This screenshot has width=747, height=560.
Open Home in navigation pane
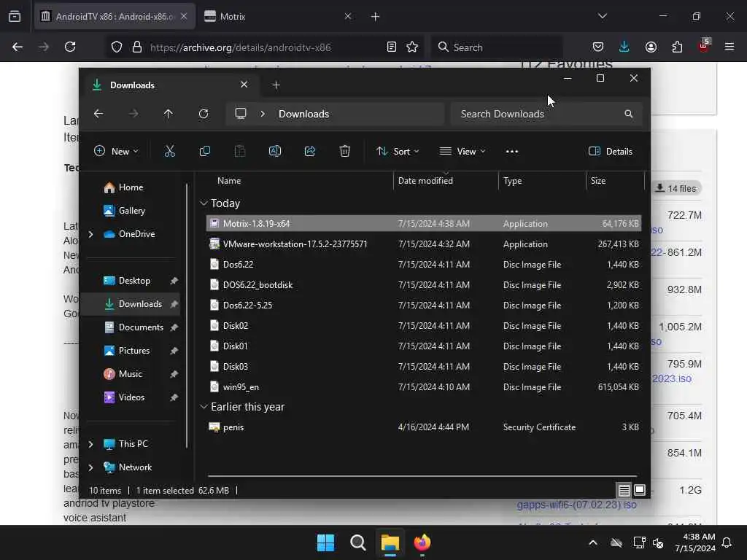click(124, 187)
